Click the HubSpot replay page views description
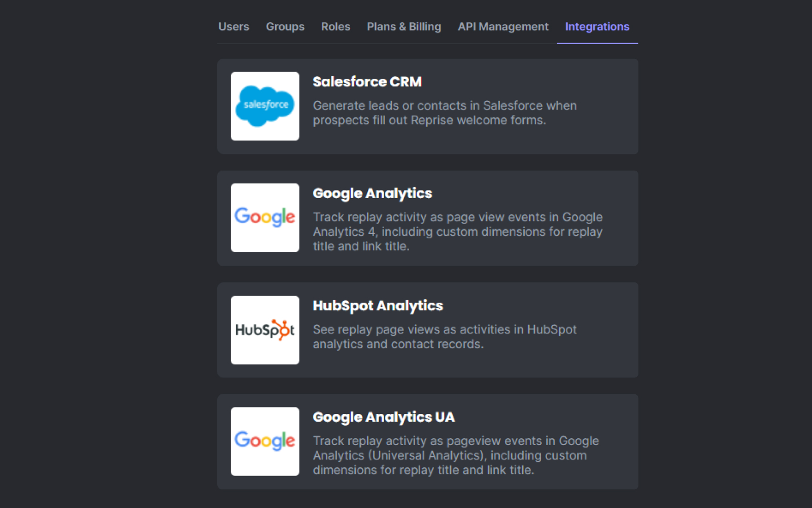Image resolution: width=812 pixels, height=508 pixels. [x=444, y=336]
